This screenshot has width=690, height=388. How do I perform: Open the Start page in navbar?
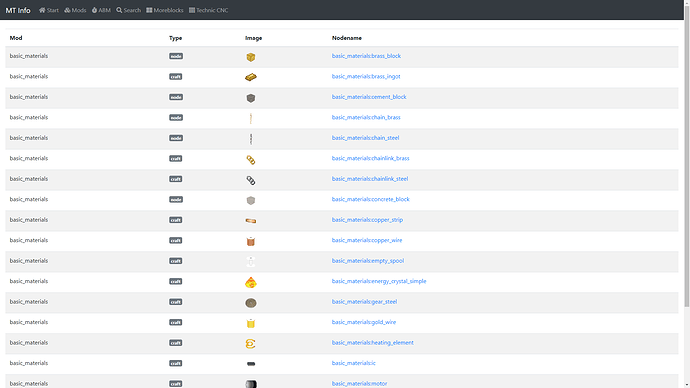[48, 10]
